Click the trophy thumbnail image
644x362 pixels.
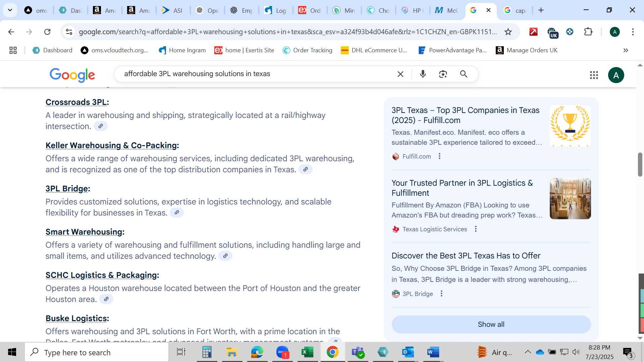[x=570, y=126]
